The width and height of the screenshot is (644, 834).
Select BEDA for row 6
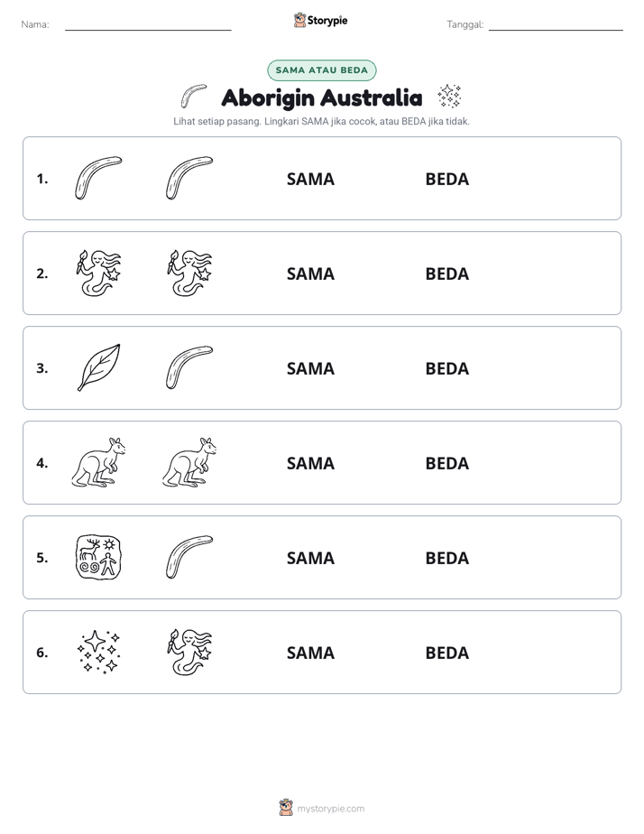pos(447,653)
